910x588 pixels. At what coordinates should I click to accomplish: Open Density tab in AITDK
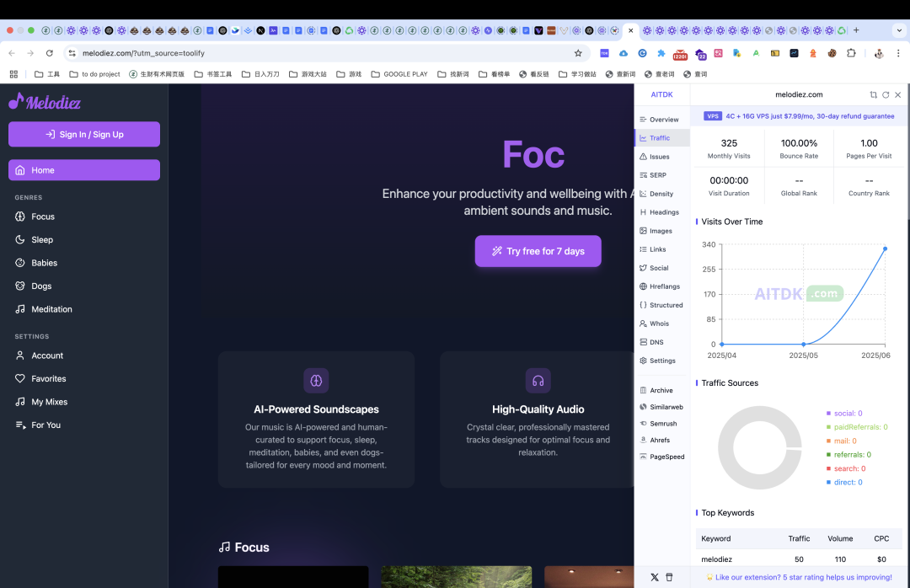point(661,194)
